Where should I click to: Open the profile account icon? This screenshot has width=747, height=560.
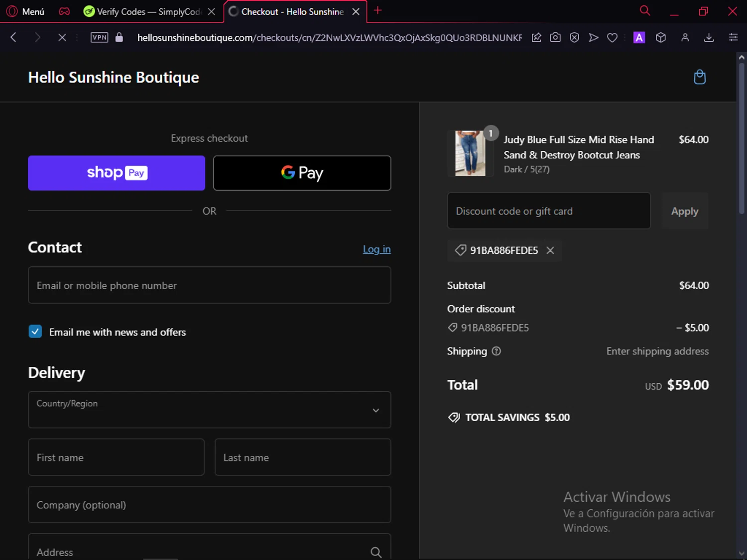pos(685,37)
